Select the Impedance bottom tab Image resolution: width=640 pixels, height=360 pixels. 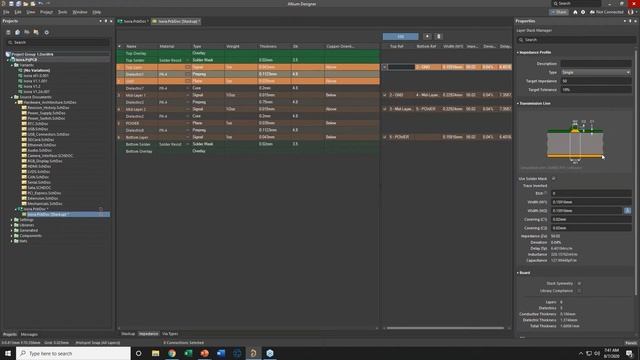pos(148,334)
